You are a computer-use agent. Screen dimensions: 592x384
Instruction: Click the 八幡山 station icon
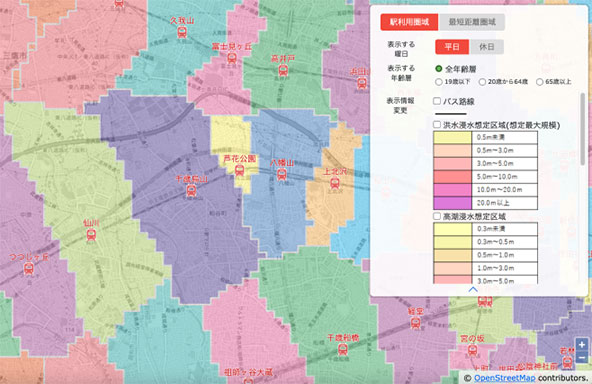[x=282, y=174]
